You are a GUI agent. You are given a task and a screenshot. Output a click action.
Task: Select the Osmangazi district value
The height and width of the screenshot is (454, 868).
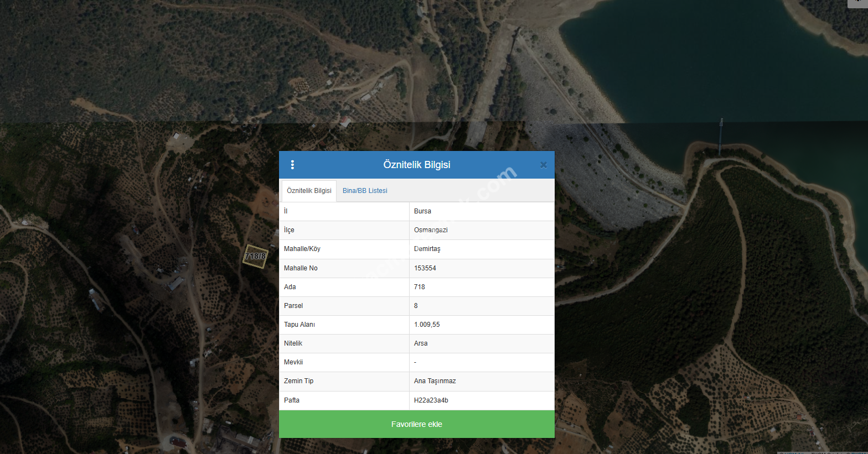coord(431,230)
